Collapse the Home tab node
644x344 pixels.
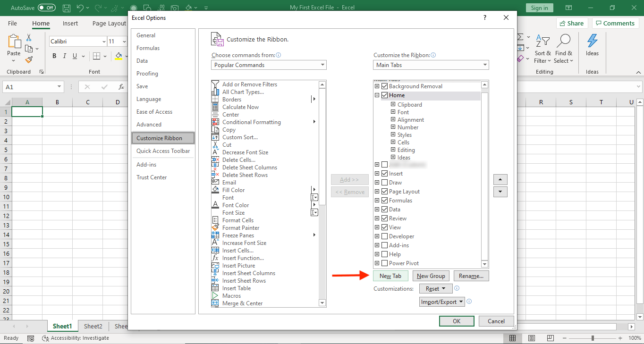point(377,95)
